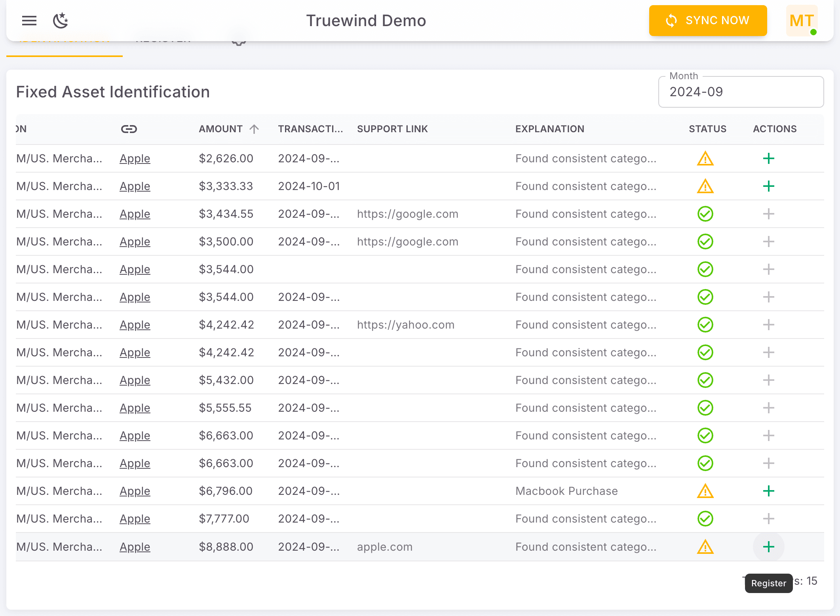Click green plus on Macbook Purchase row
Image resolution: width=840 pixels, height=616 pixels.
tap(768, 491)
